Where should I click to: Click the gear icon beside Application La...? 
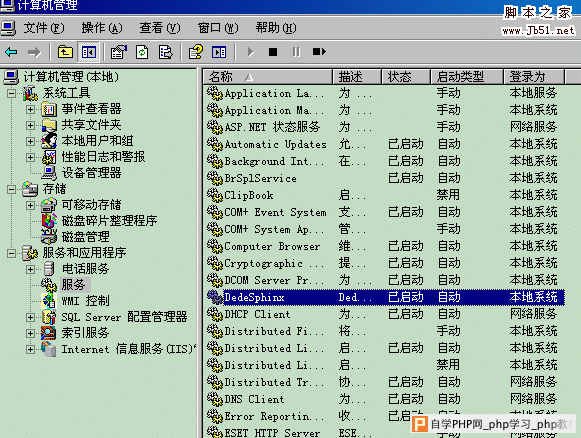215,93
